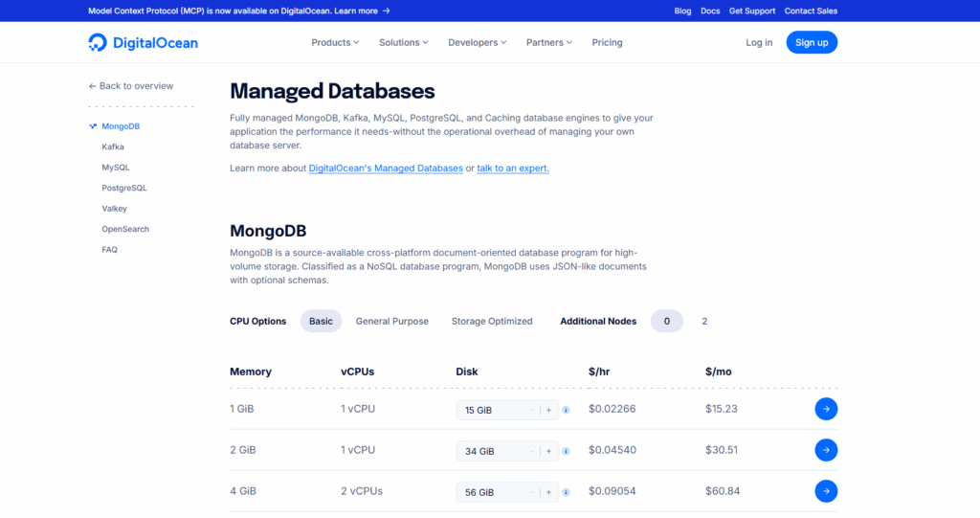This screenshot has height=518, width=980.
Task: Expand the Products menu
Action: click(x=335, y=42)
